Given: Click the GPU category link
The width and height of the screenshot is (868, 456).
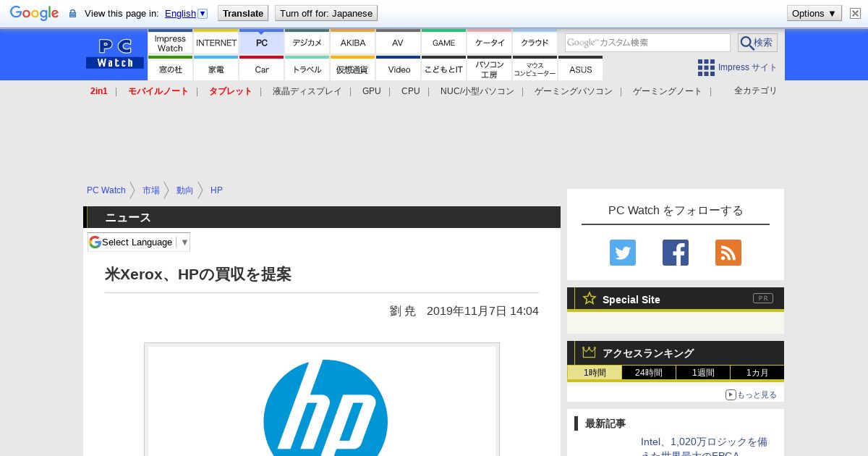Looking at the screenshot, I should pos(372,91).
